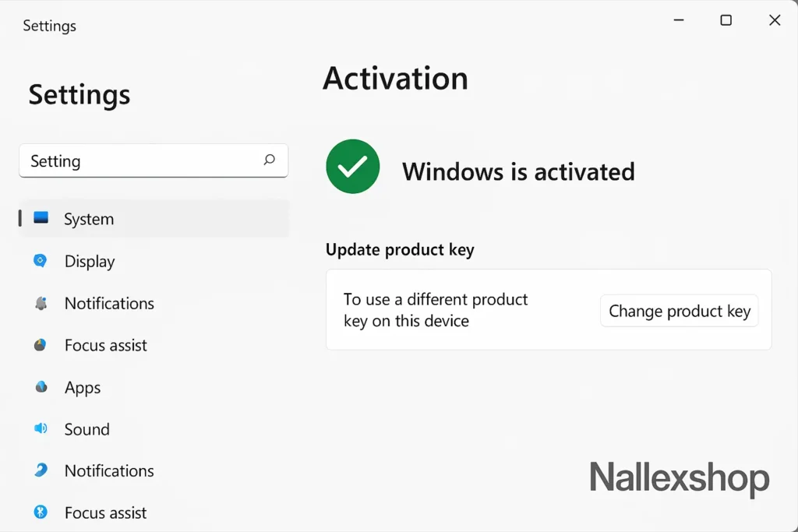Click the Bluetooth-style Focus assist icon at bottom

pos(41,513)
